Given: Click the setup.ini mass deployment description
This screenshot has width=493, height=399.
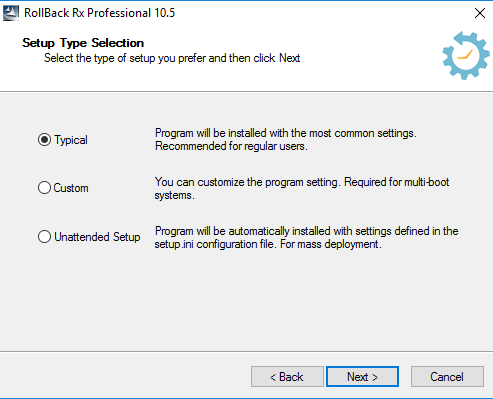Looking at the screenshot, I should tap(306, 237).
